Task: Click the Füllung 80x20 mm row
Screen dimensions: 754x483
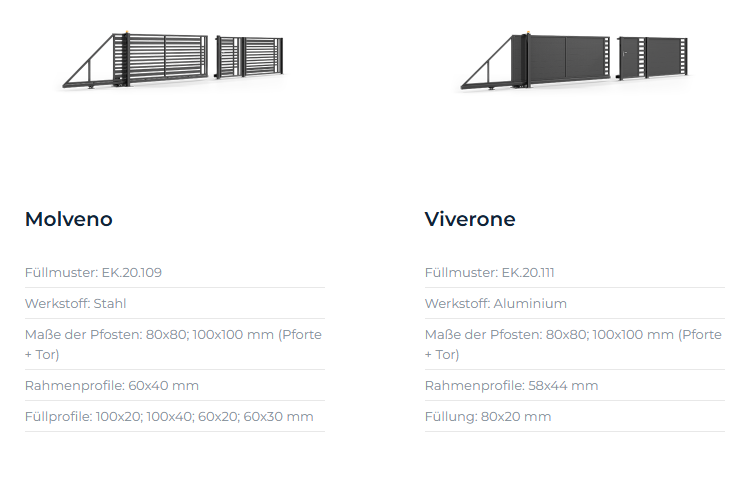Action: 488,416
